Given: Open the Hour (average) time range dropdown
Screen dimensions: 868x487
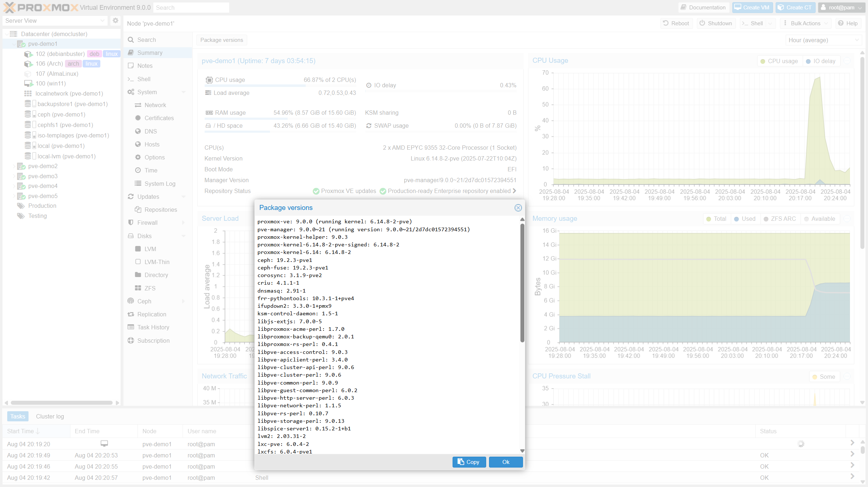Looking at the screenshot, I should click(823, 40).
